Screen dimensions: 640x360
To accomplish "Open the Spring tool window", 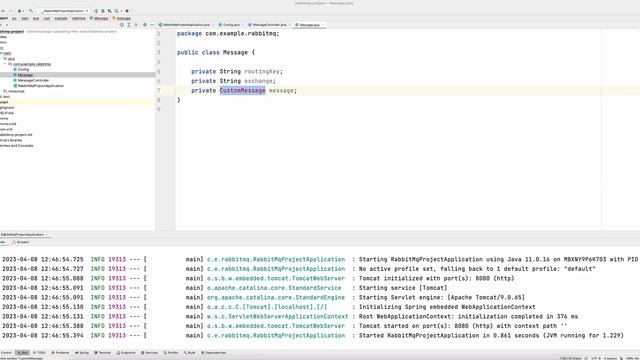I will coord(82,353).
